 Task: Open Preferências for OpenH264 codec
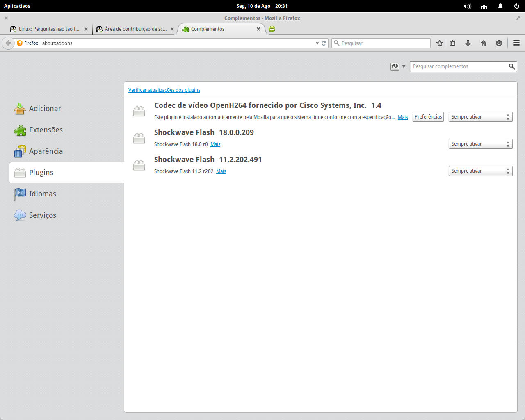click(428, 117)
